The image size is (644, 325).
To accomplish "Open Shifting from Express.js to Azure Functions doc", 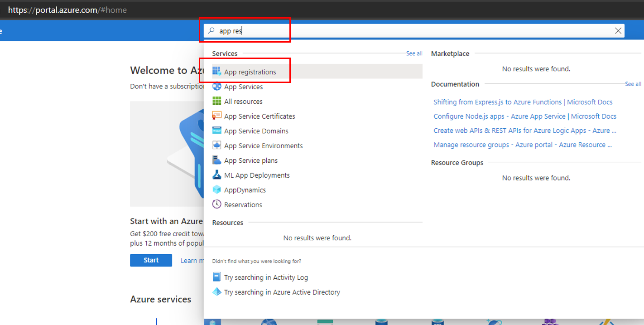I will [x=523, y=102].
